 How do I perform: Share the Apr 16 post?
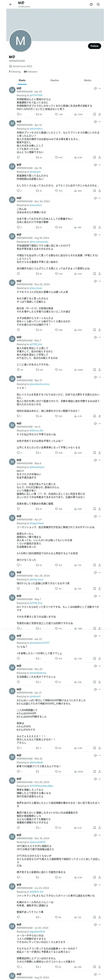(x=99, y=191)
